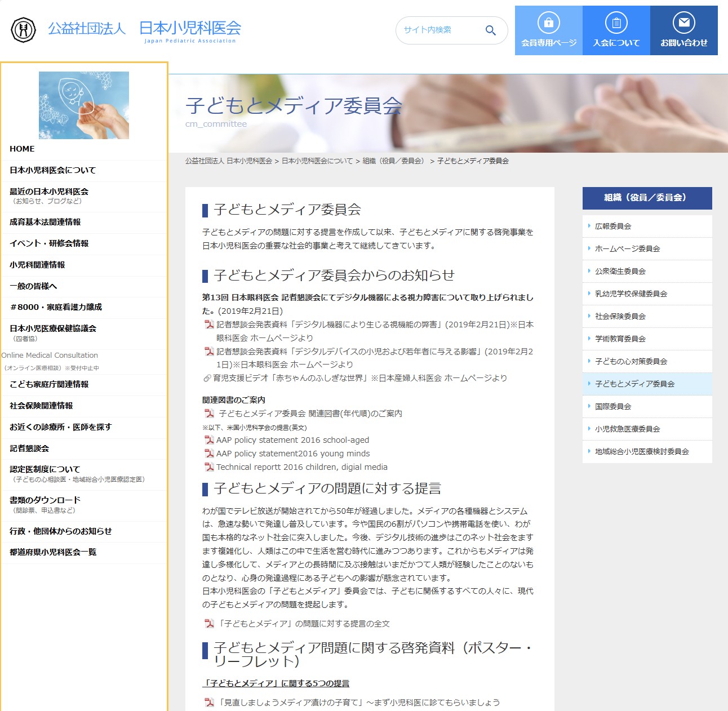Open 子どもの心対策委員会 link
The width and height of the screenshot is (728, 711).
click(647, 362)
